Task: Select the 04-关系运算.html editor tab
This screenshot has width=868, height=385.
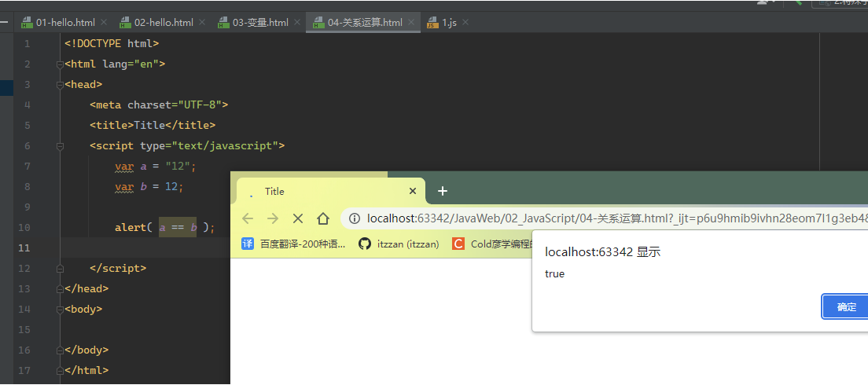Action: tap(365, 23)
